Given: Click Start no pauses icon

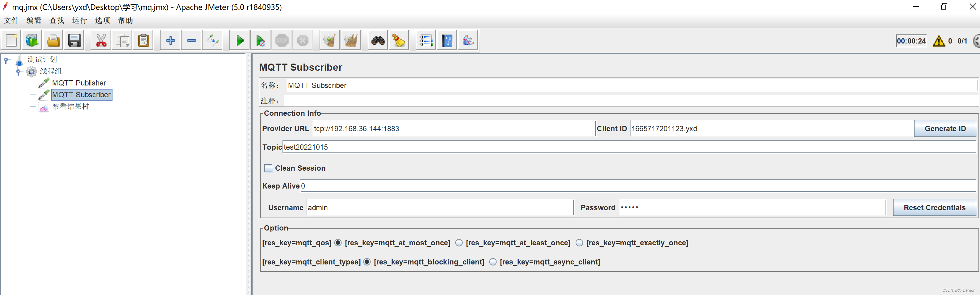Looking at the screenshot, I should (261, 40).
